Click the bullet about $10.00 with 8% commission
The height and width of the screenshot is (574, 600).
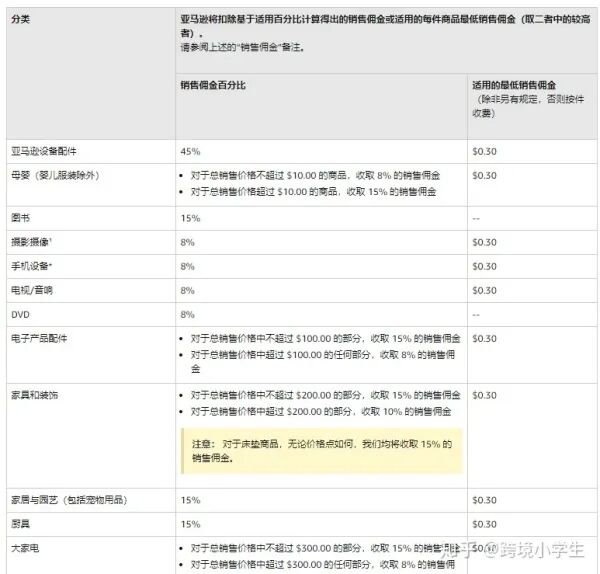coord(315,175)
